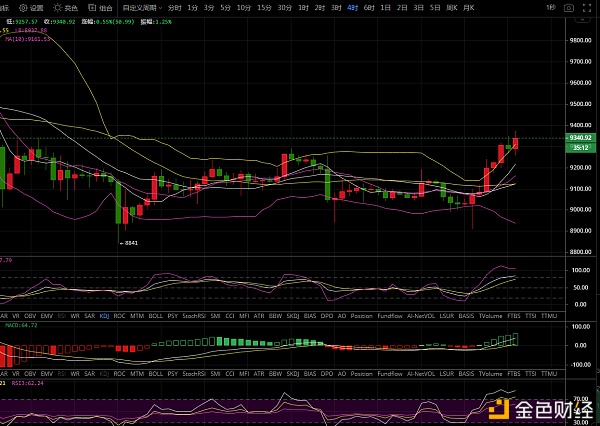Select the 3日 timeframe
Screen dimensions: 600x426
point(419,8)
